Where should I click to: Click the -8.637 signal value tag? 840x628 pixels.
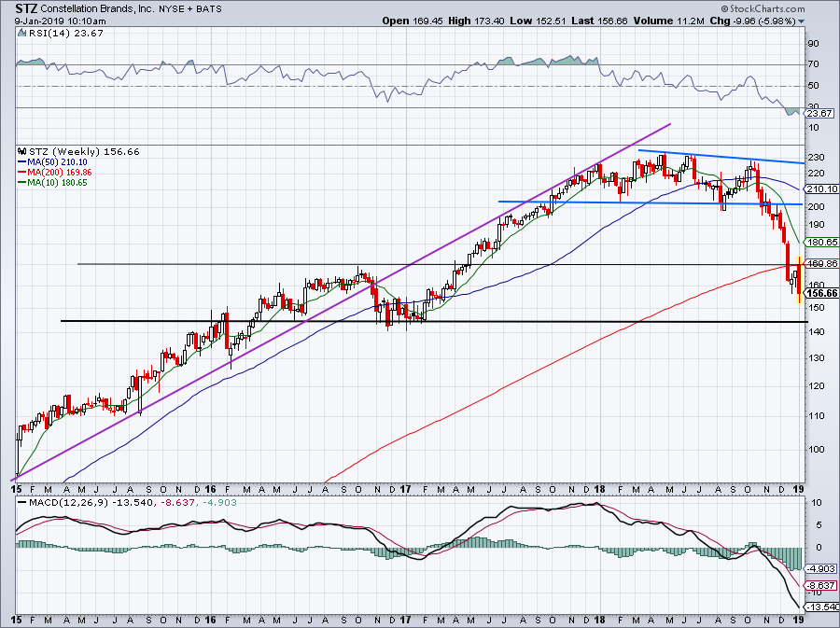coord(821,586)
